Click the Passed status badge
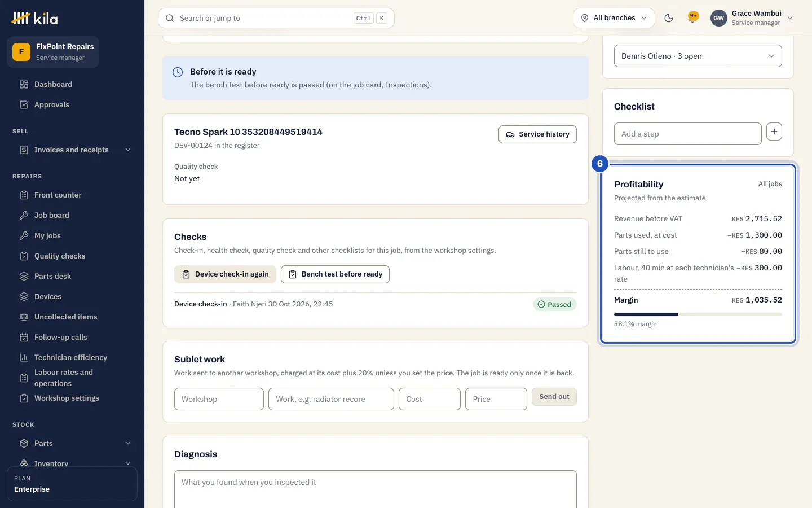 [x=554, y=305]
